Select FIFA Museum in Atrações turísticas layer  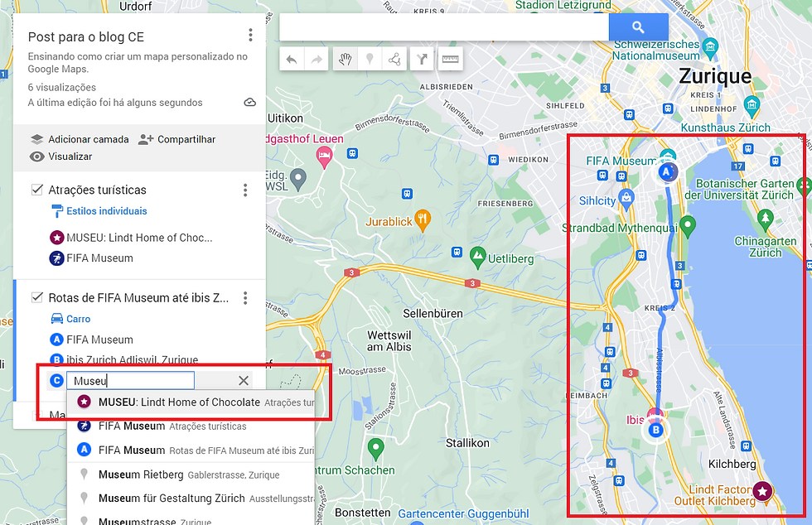pyautogui.click(x=91, y=258)
